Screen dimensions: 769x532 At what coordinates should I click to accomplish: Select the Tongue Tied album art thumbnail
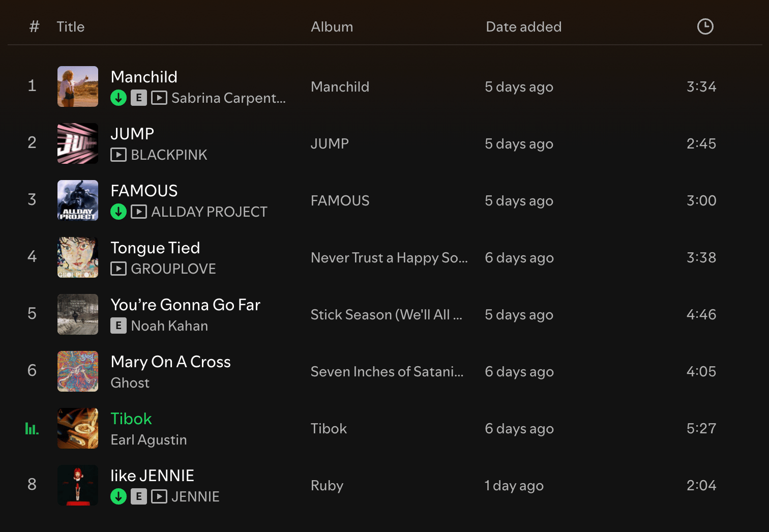click(78, 257)
